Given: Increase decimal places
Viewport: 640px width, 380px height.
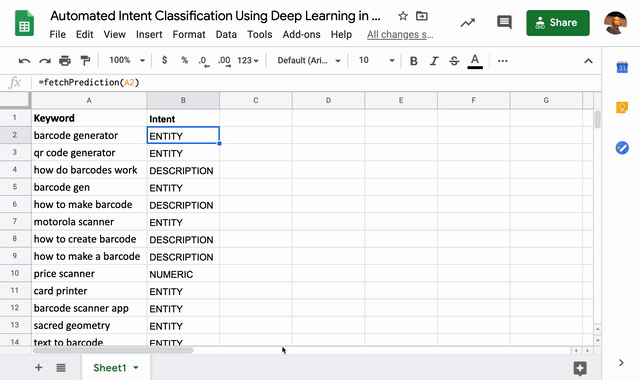Looking at the screenshot, I should pyautogui.click(x=224, y=61).
